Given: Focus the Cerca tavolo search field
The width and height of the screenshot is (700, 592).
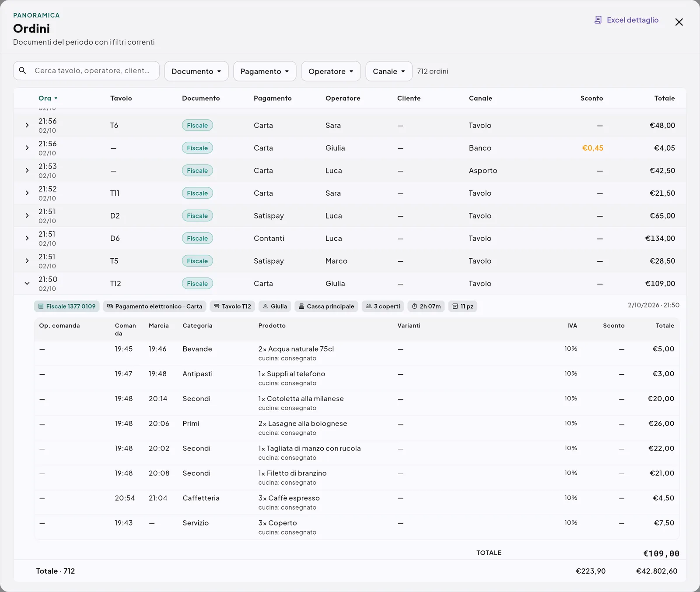Looking at the screenshot, I should coord(86,70).
